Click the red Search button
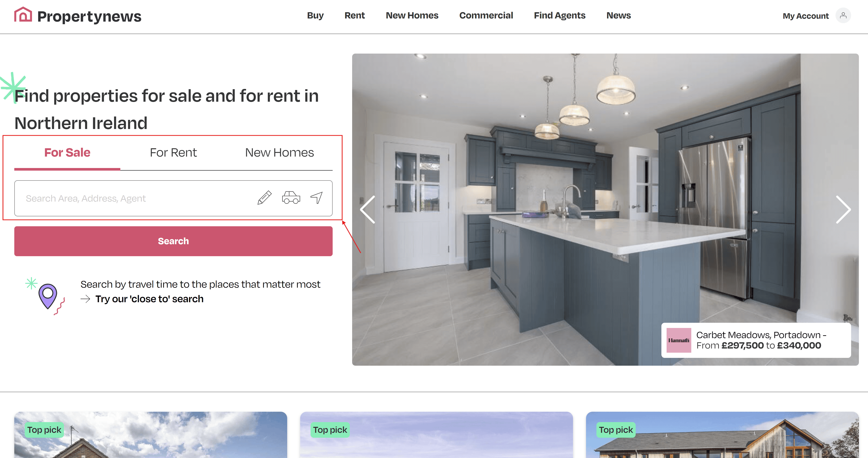Screen dimensions: 868x458 tap(173, 241)
